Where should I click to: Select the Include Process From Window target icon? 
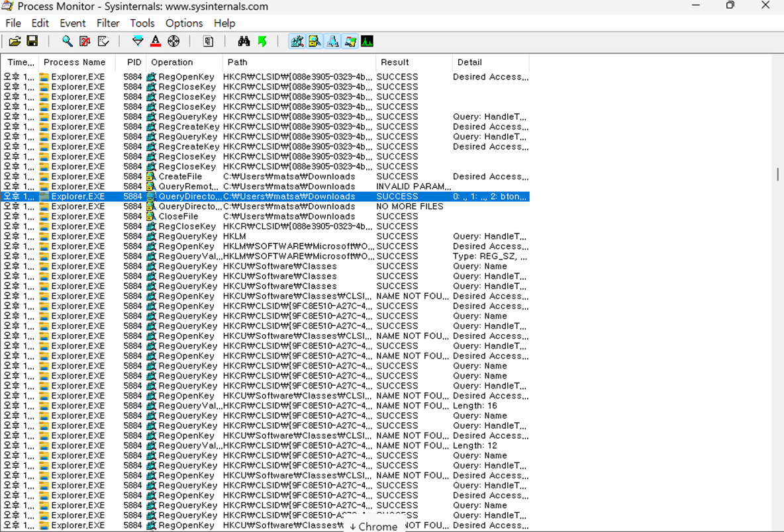[x=173, y=42]
